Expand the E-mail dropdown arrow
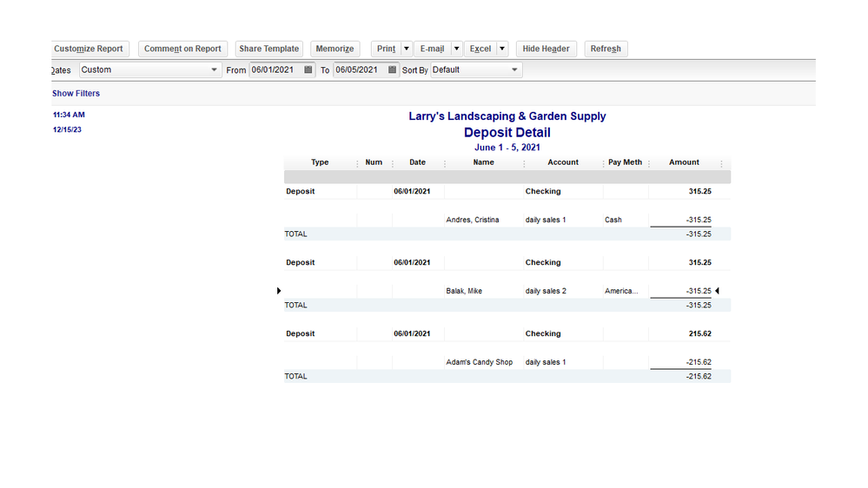 click(457, 49)
